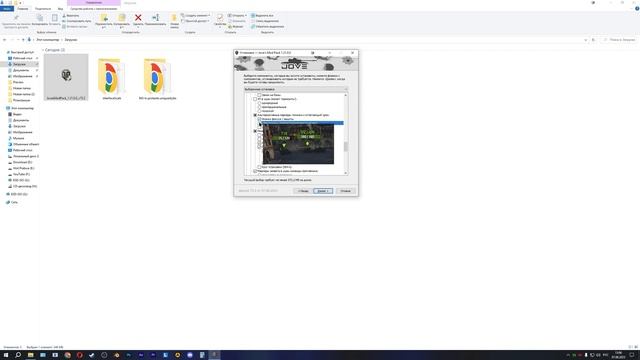This screenshot has width=640, height=360.
Task: Open the Файл tab
Action: click(7, 9)
